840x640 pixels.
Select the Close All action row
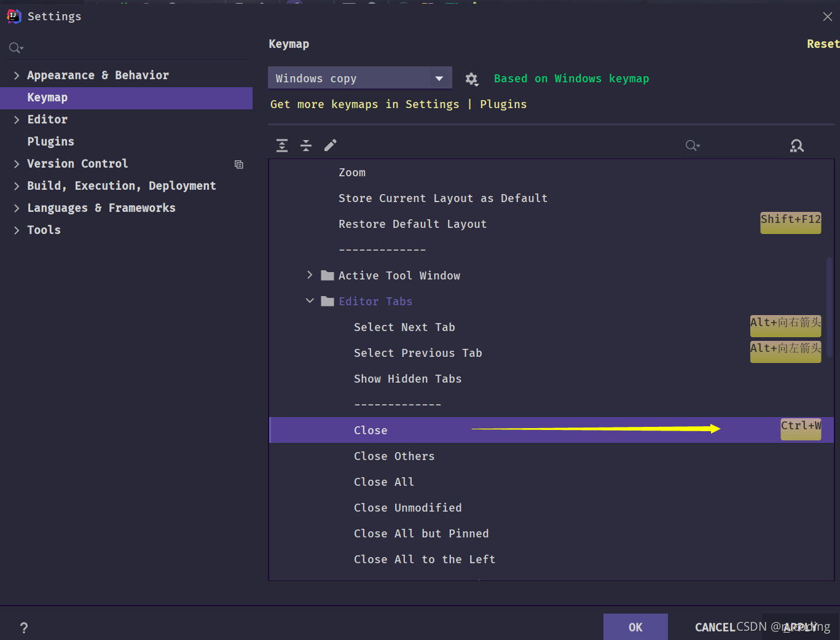coord(551,482)
